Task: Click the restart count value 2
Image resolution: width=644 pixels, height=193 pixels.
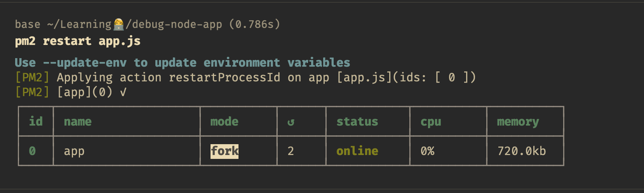Action: [291, 151]
